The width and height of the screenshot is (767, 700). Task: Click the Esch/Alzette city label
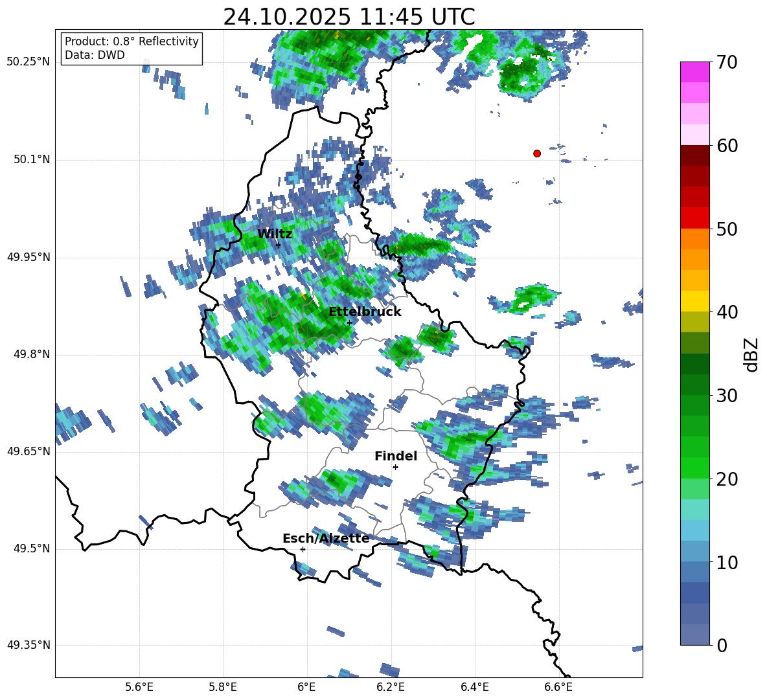pyautogui.click(x=326, y=539)
